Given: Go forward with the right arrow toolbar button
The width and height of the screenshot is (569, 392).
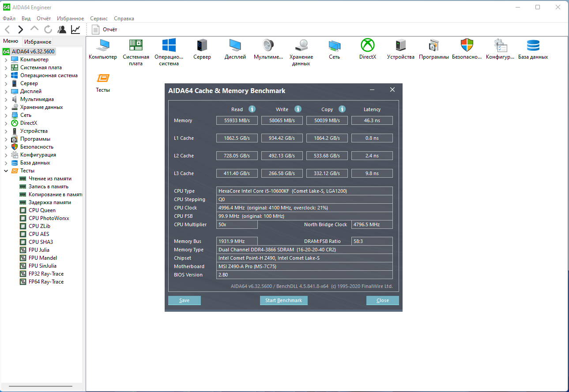Looking at the screenshot, I should point(20,30).
